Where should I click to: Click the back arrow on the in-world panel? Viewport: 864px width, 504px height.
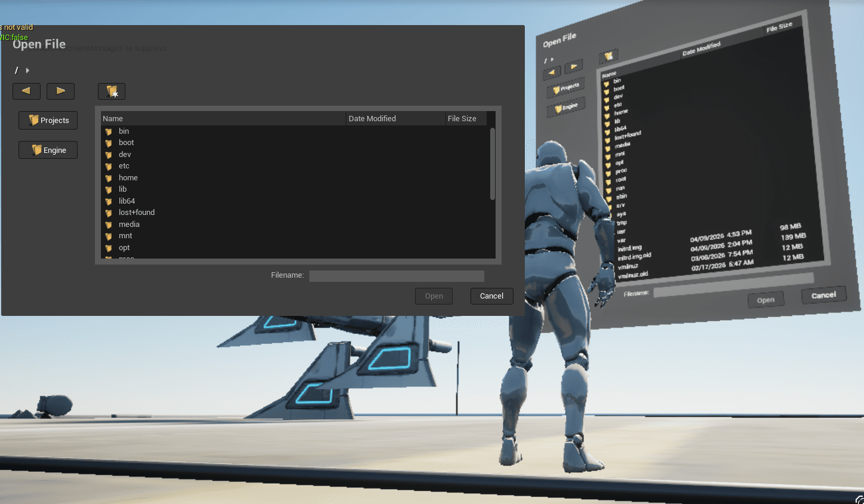click(552, 72)
